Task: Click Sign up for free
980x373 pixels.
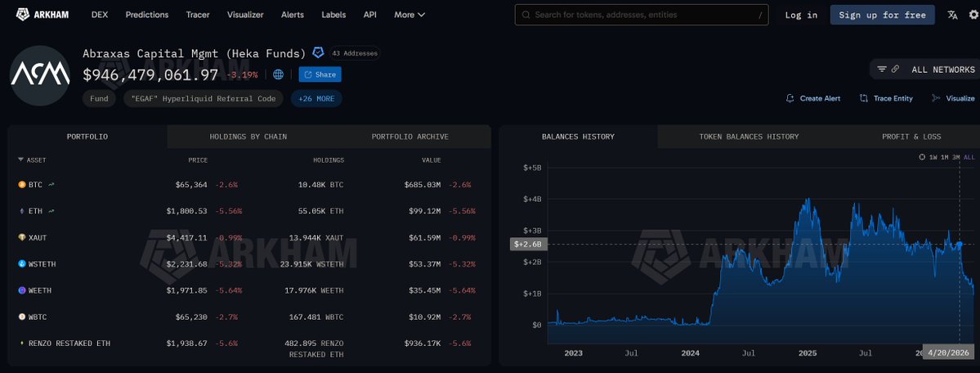Action: click(883, 15)
